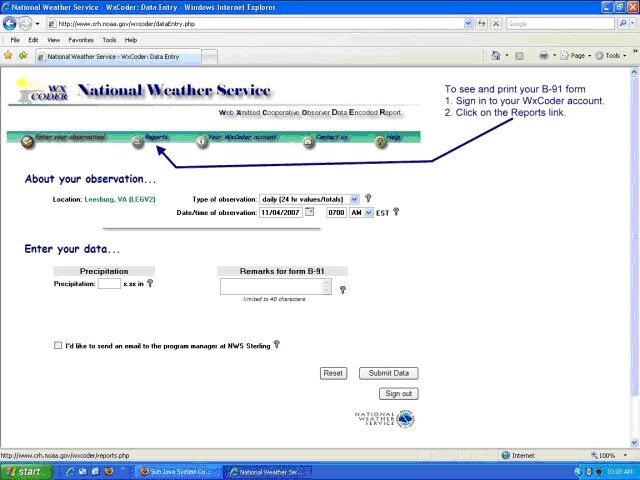Click the Enter observation checkmark icon

pyautogui.click(x=27, y=142)
